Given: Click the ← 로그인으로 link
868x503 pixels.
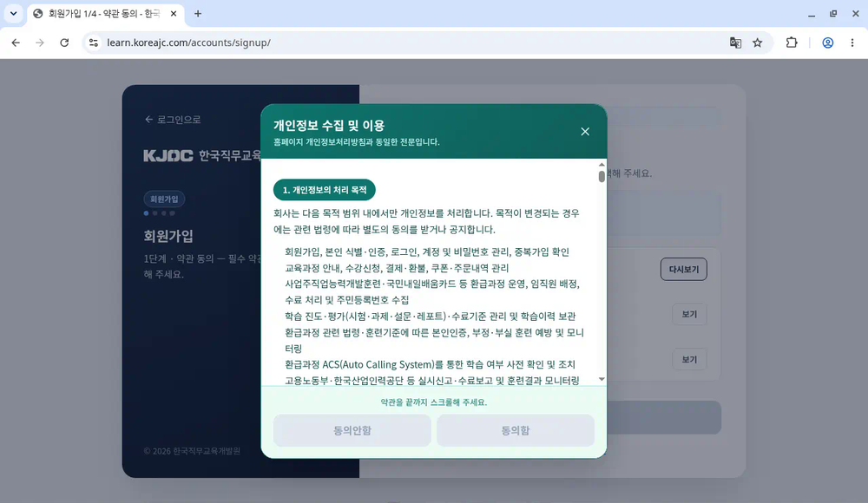Looking at the screenshot, I should [x=173, y=120].
